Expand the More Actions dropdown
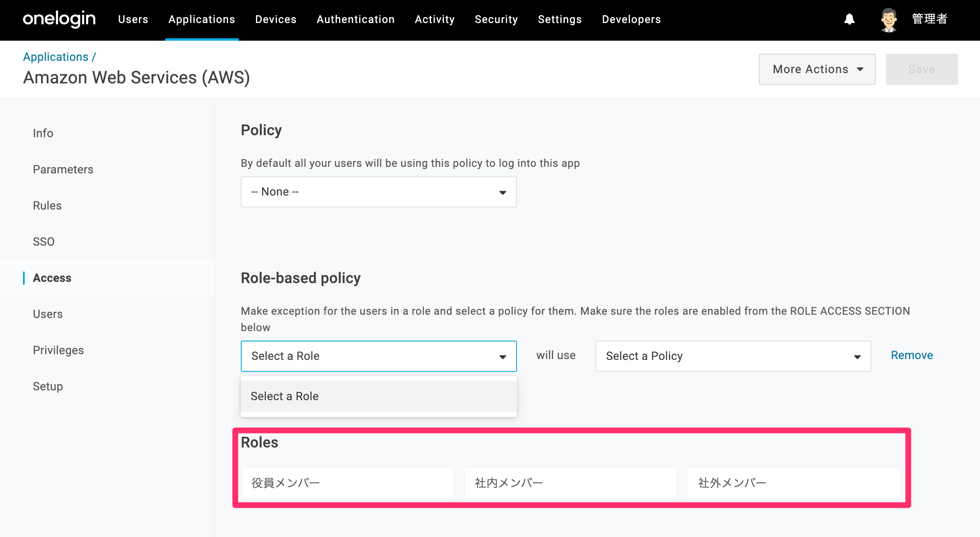Screen dimensions: 980x537 pyautogui.click(x=817, y=69)
